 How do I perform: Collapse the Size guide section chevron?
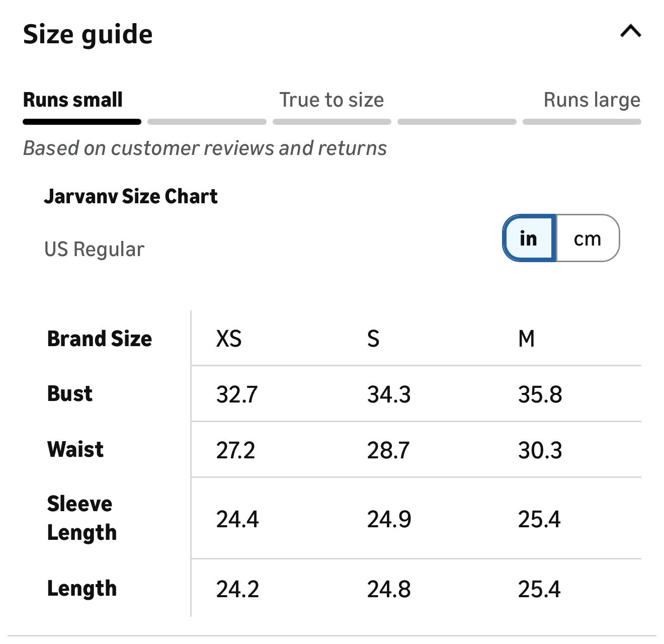coord(630,32)
